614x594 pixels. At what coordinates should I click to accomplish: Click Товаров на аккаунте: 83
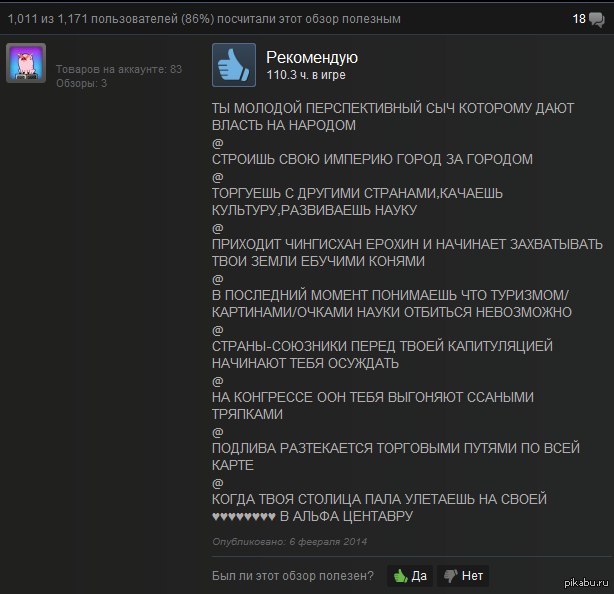click(119, 69)
